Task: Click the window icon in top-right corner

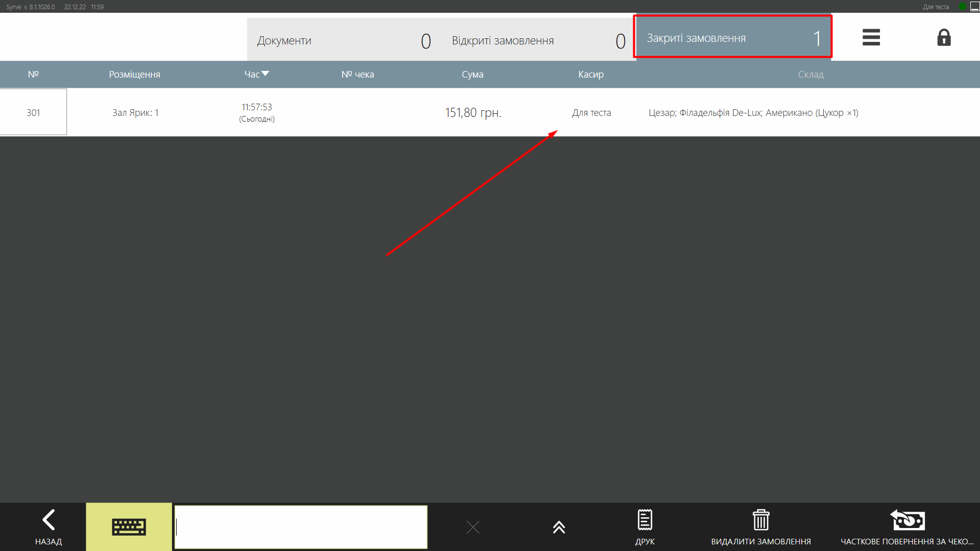Action: pos(974,7)
